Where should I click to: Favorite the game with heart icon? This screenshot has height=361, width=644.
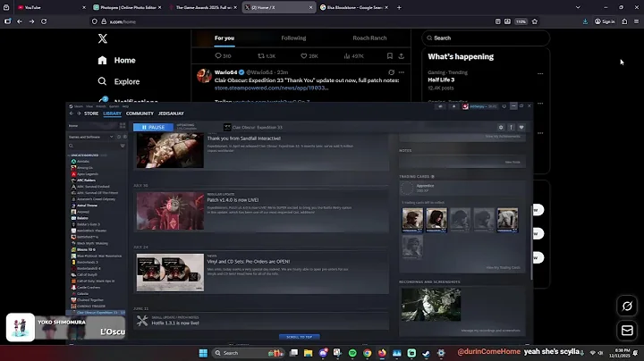point(521,127)
